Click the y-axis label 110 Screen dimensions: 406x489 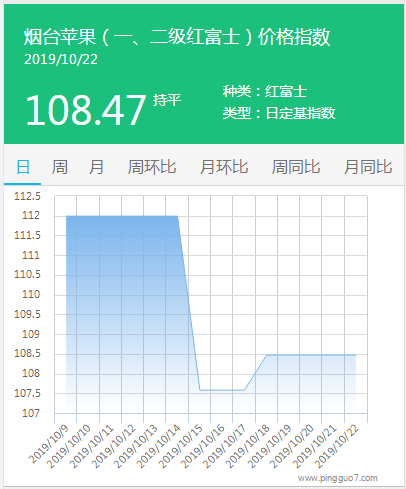click(31, 294)
